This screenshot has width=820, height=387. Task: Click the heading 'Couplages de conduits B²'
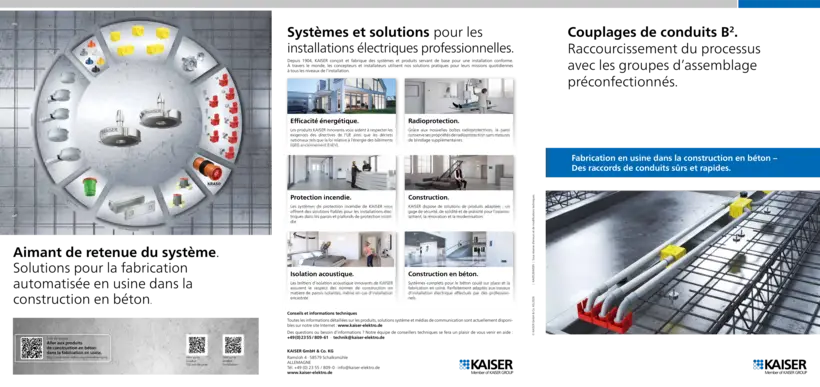coord(653,32)
